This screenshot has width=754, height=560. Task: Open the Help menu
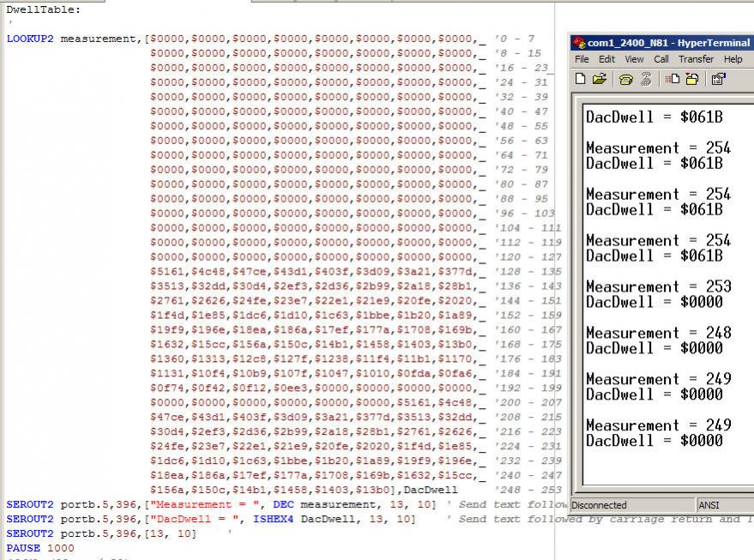point(733,59)
